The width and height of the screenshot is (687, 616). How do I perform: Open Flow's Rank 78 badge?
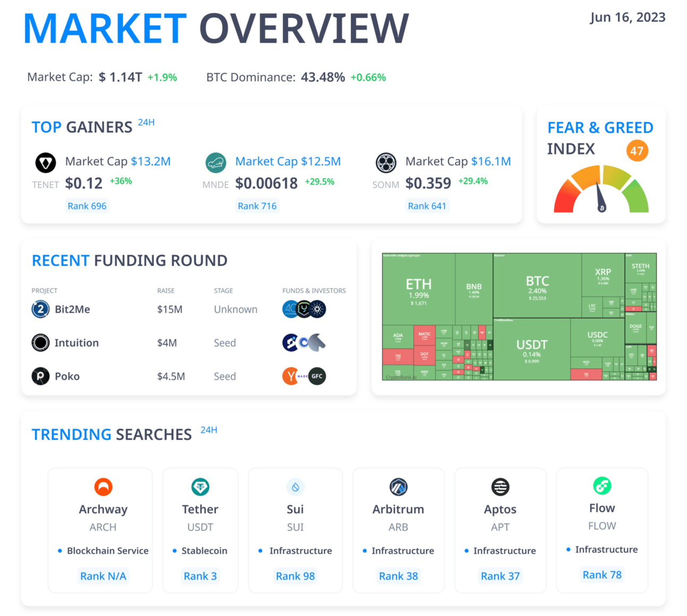tap(602, 575)
